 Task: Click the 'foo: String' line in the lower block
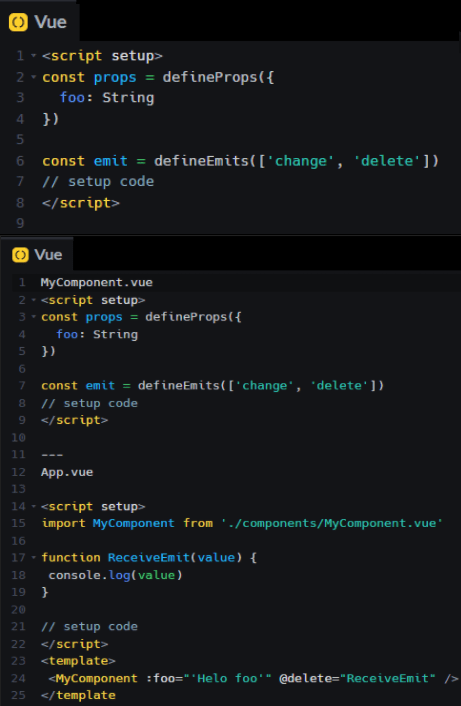point(97,334)
